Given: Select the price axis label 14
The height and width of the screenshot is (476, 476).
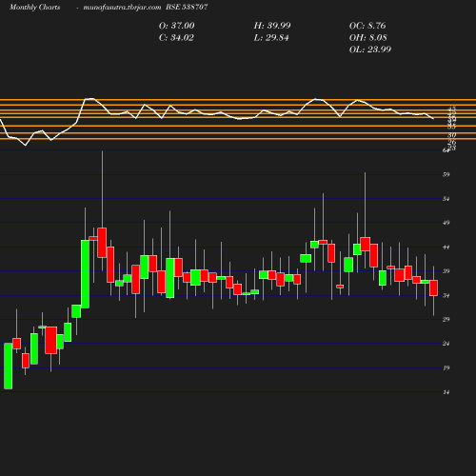Looking at the screenshot, I should tap(446, 392).
